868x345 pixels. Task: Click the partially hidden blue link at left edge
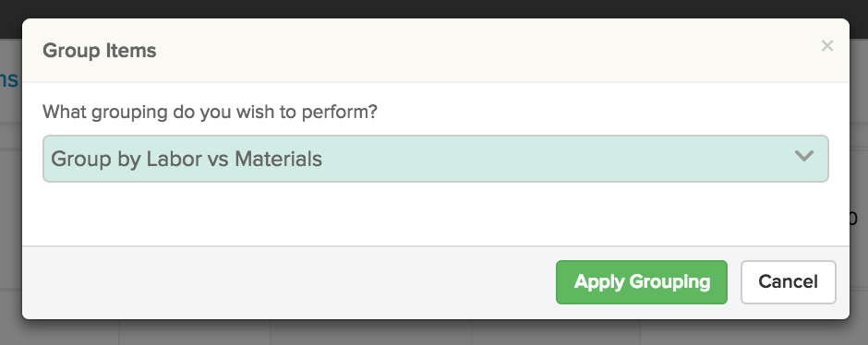tap(9, 79)
